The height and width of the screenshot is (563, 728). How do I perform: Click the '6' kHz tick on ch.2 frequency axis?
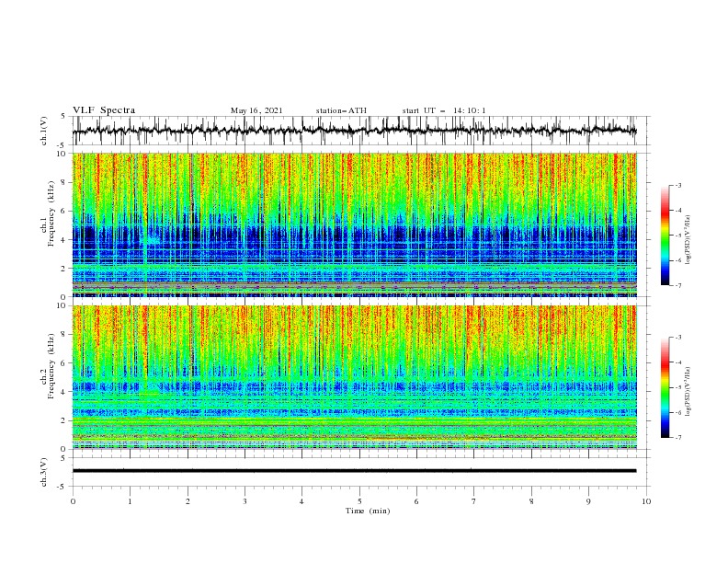click(x=64, y=363)
